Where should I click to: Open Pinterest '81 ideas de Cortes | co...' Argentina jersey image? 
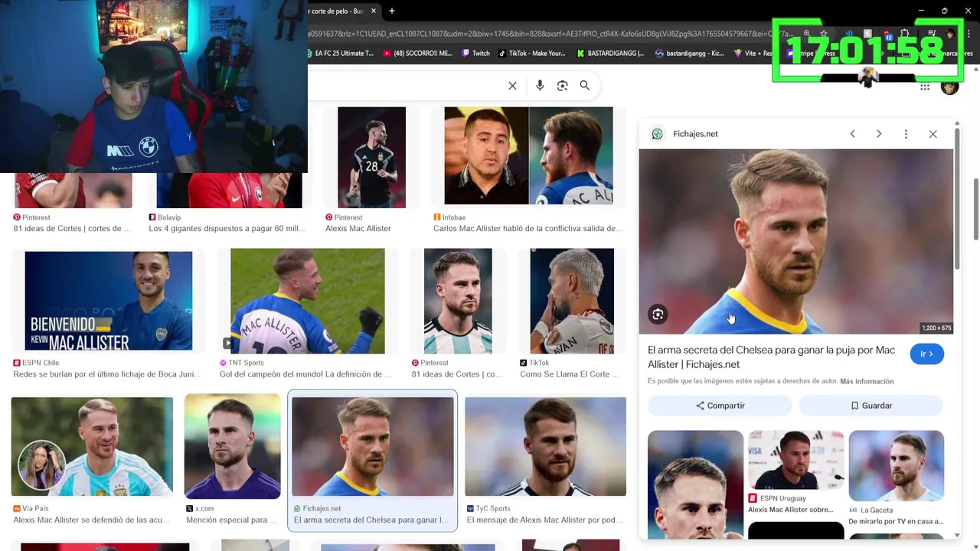[x=458, y=301]
